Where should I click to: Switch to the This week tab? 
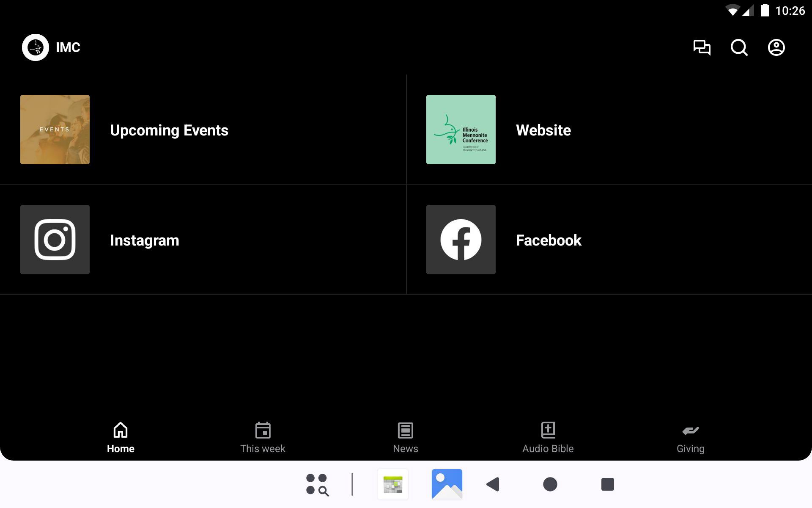pos(263,438)
